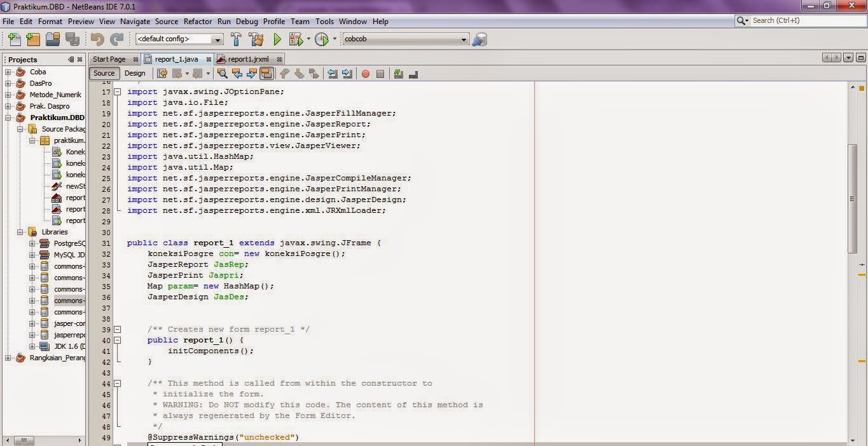Open the Refactor menu
This screenshot has height=446, width=868.
(197, 21)
